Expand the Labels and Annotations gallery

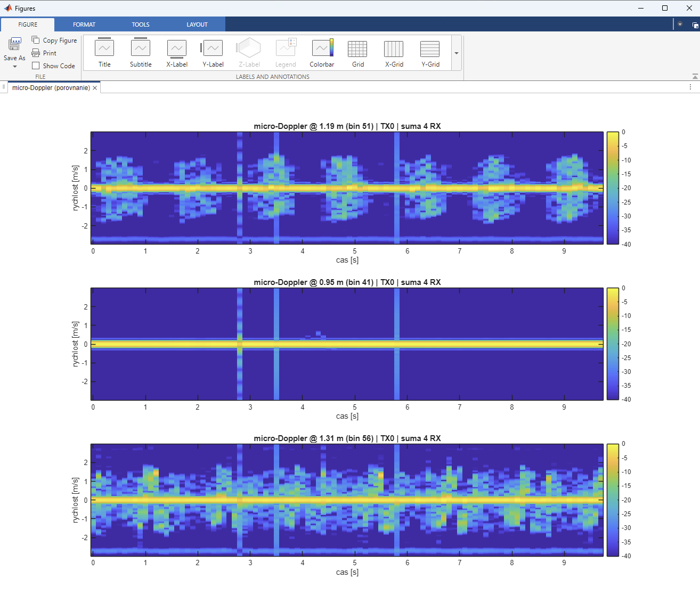tap(457, 53)
